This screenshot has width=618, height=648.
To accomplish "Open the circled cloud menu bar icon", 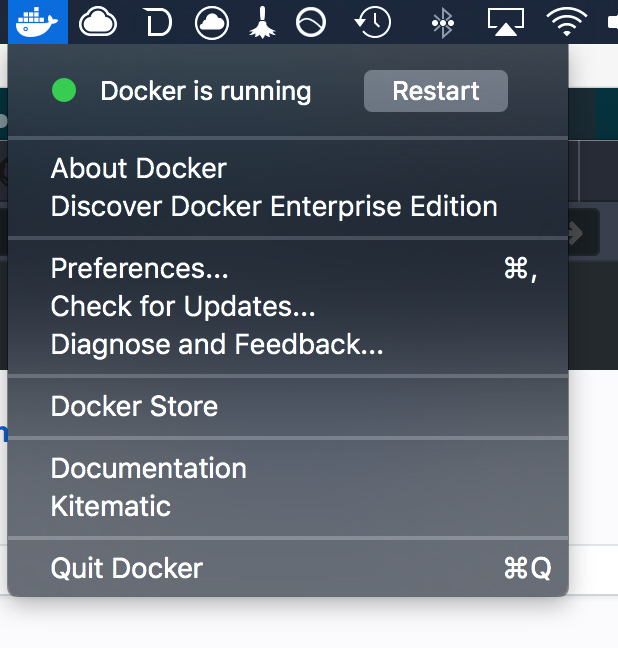I will [x=212, y=22].
